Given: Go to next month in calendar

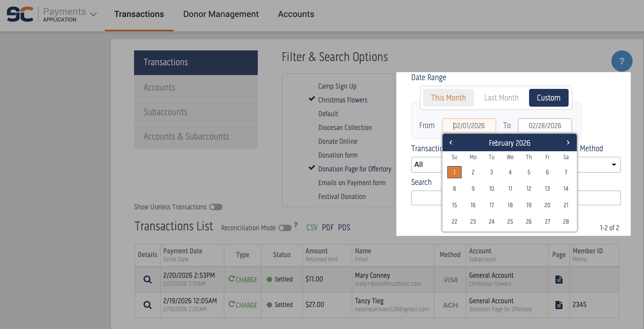Looking at the screenshot, I should 568,142.
